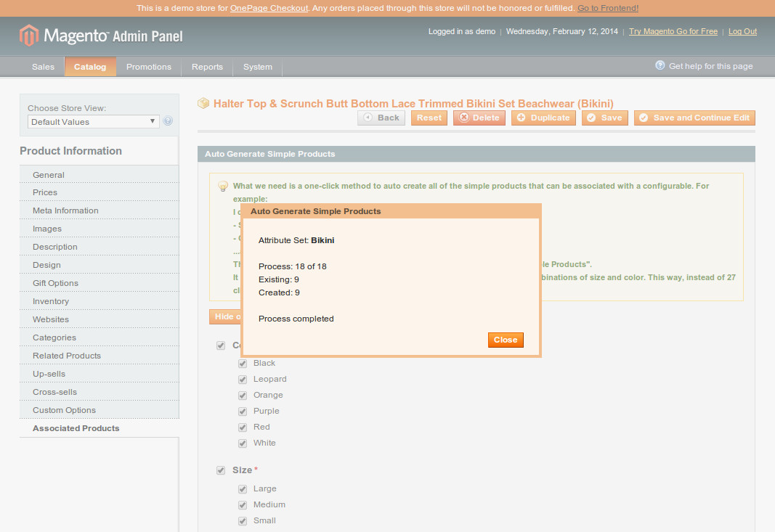Open the Prices tab
The width and height of the screenshot is (775, 532).
click(x=100, y=192)
